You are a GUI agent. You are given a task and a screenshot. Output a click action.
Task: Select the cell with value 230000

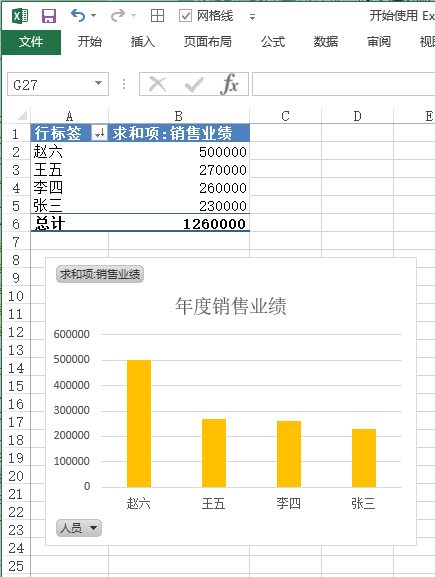pyautogui.click(x=179, y=205)
